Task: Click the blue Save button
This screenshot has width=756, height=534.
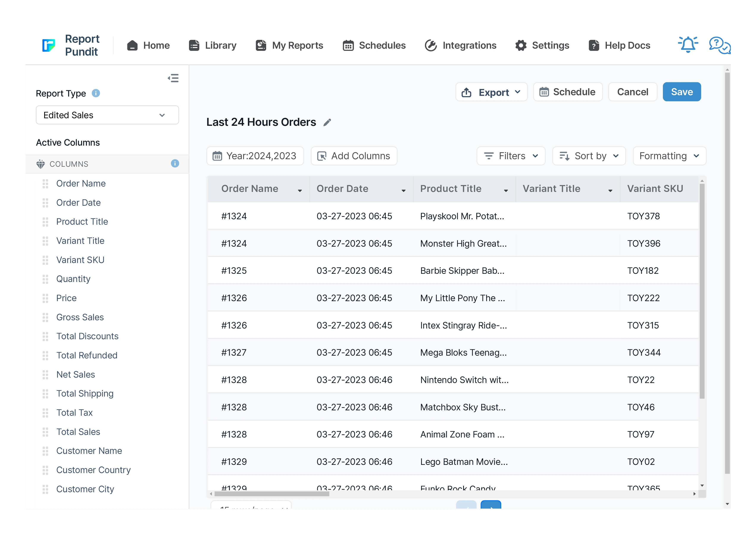Action: coord(682,92)
